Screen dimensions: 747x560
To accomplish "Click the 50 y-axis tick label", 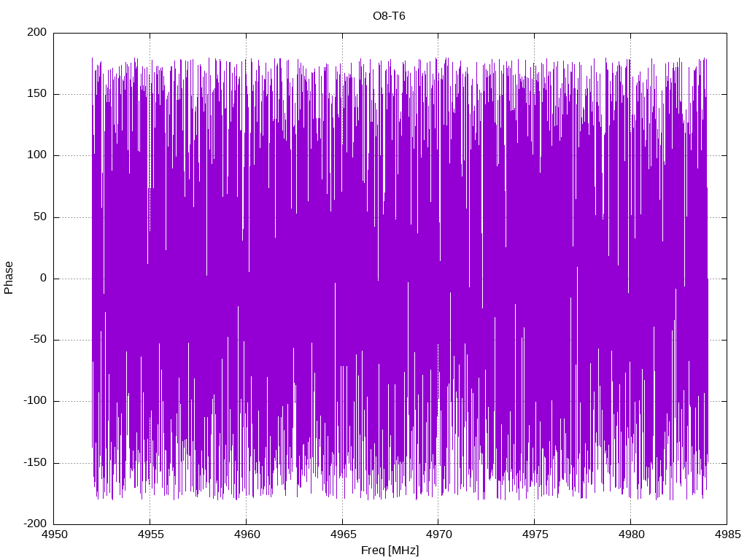I will (41, 217).
